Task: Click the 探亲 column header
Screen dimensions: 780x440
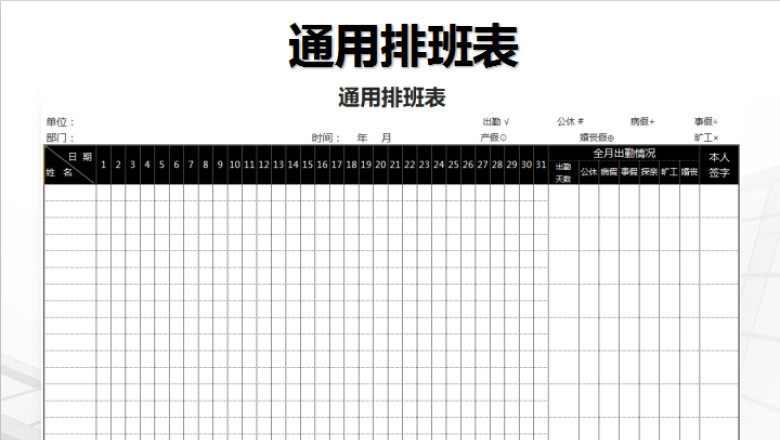Action: point(649,172)
